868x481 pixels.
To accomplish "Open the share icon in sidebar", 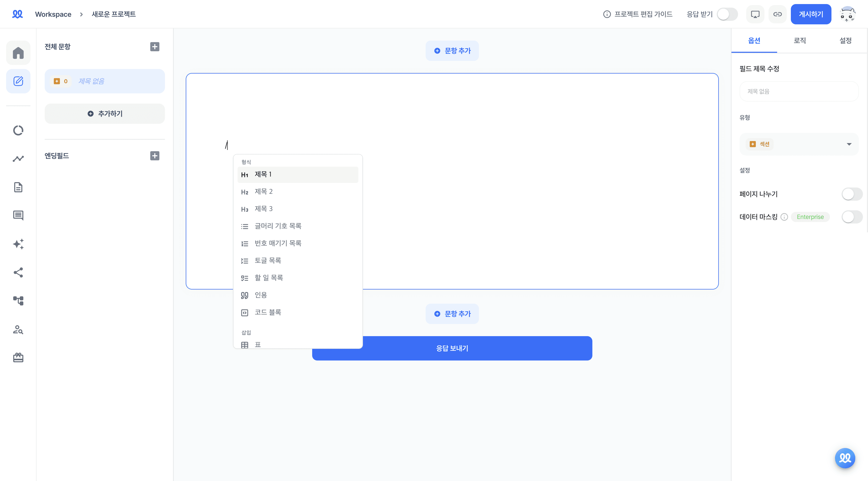I will click(18, 272).
